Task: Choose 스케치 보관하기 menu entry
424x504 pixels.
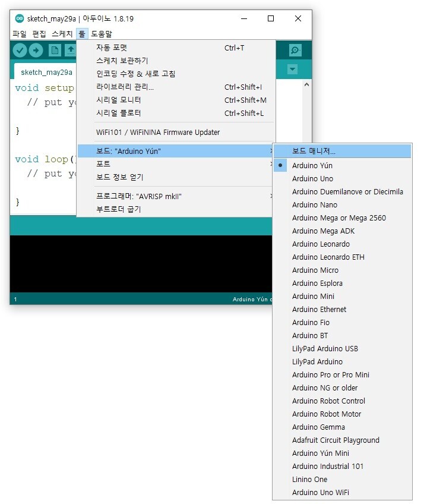Action: coord(175,61)
